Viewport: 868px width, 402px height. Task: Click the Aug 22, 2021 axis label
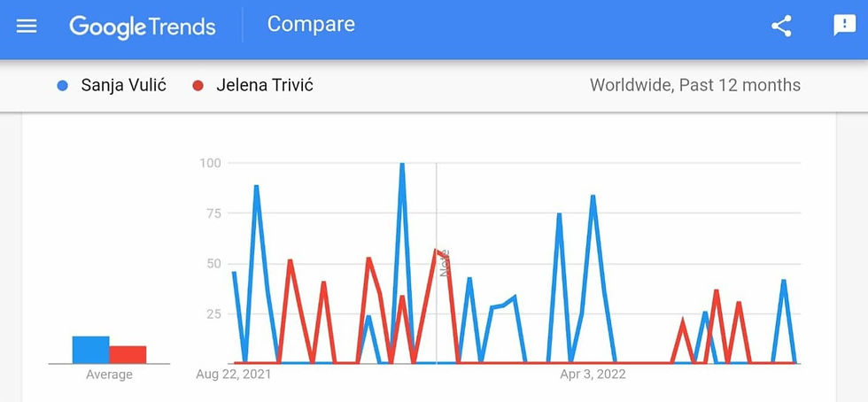pos(233,375)
